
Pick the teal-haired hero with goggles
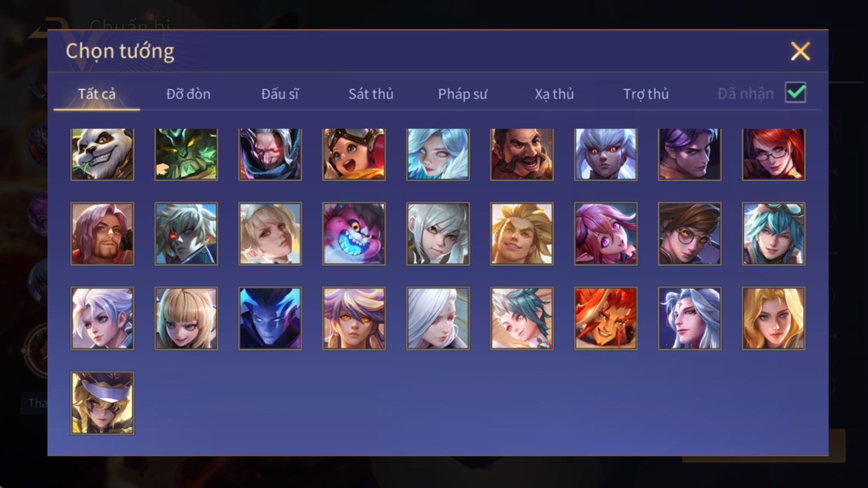pos(774,234)
